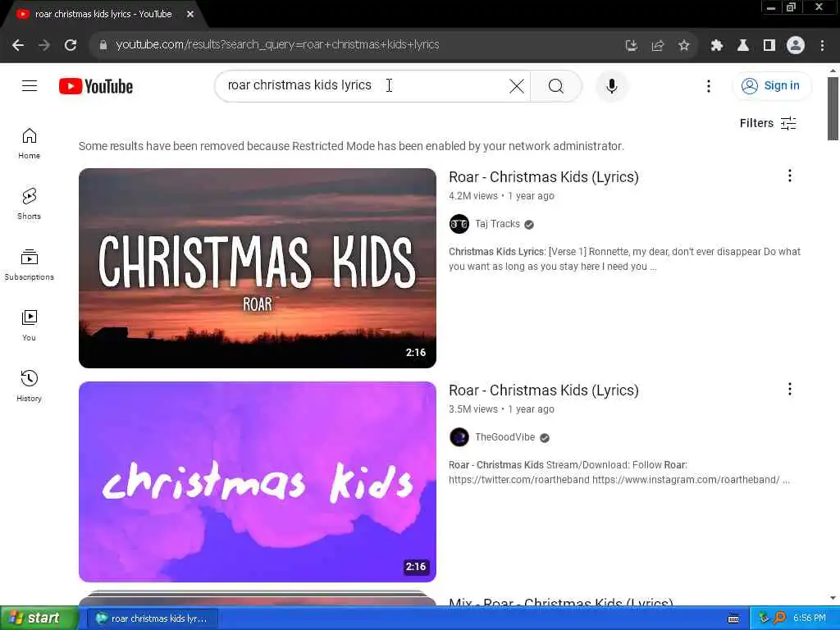Open Home in the sidebar

click(x=29, y=144)
